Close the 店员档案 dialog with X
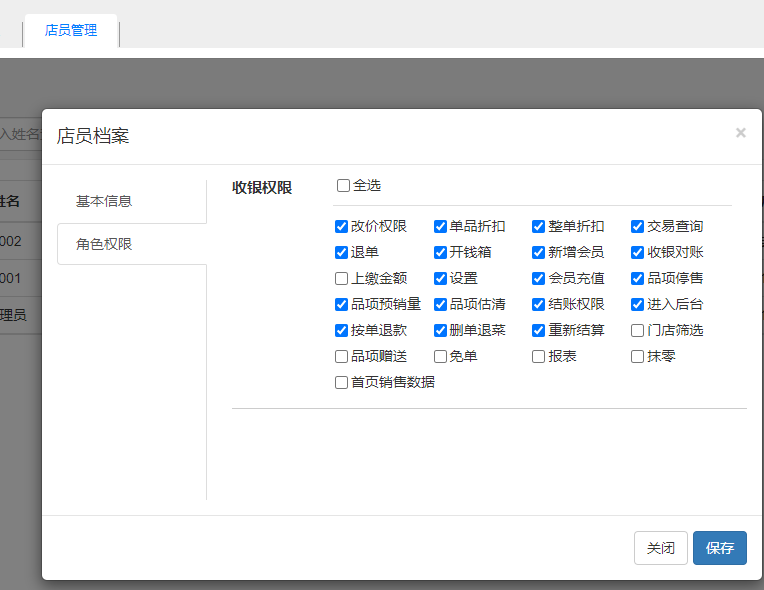The width and height of the screenshot is (764, 590). [x=740, y=133]
